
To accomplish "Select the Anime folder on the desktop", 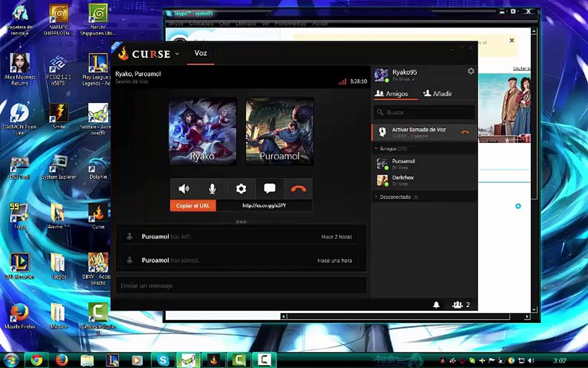I will pos(59,216).
